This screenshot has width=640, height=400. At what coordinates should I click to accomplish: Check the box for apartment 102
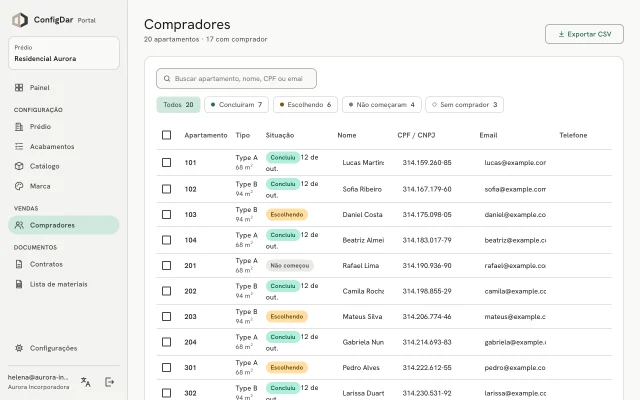click(x=167, y=189)
